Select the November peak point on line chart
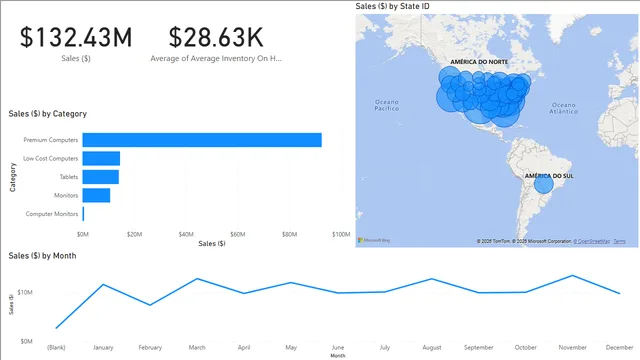This screenshot has width=640, height=360. coord(573,276)
